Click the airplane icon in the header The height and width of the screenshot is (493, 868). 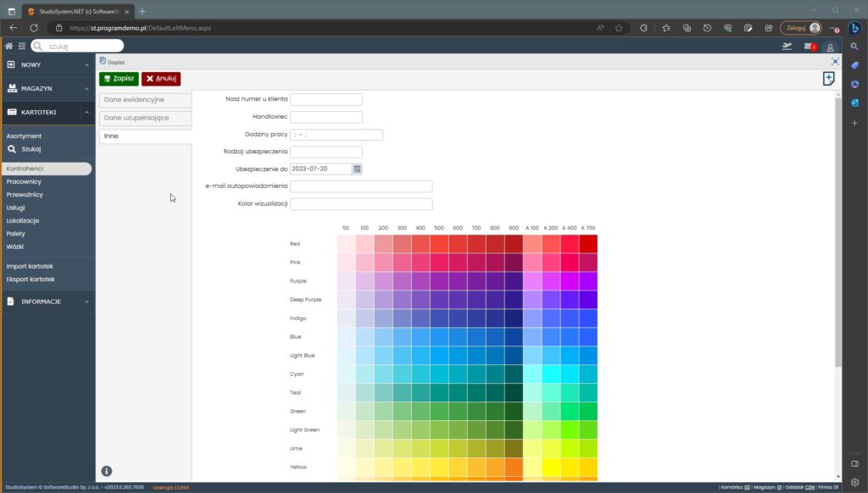click(787, 47)
